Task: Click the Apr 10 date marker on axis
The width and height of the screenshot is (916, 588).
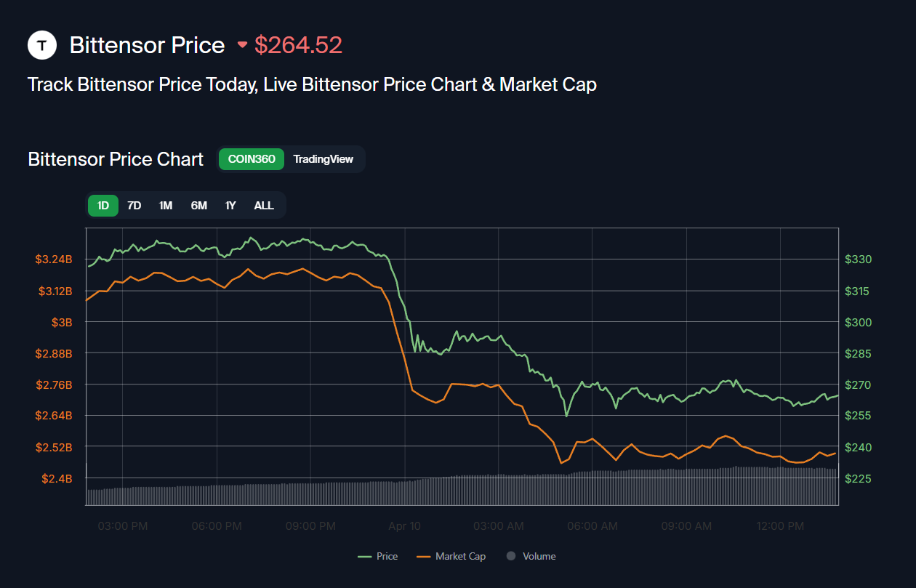Action: pos(404,525)
